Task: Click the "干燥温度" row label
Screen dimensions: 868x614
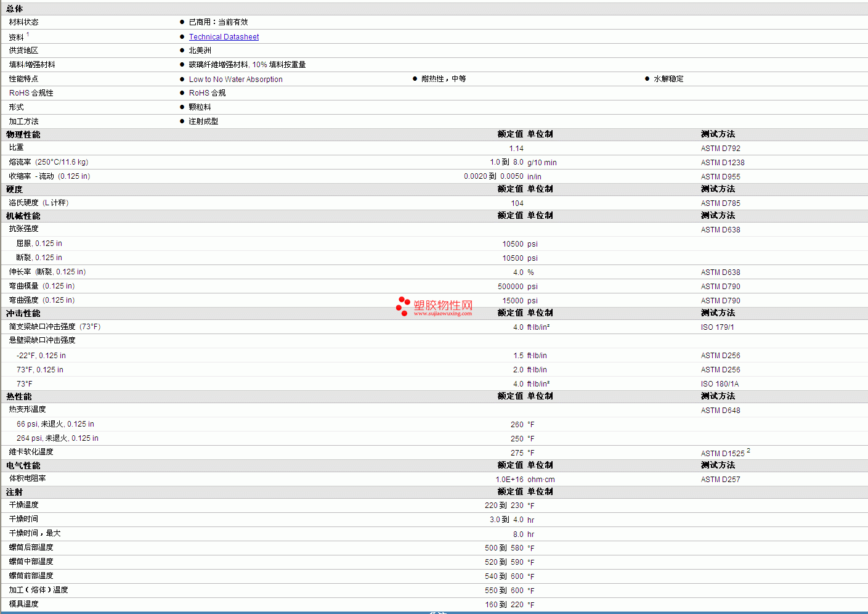Action: point(23,505)
